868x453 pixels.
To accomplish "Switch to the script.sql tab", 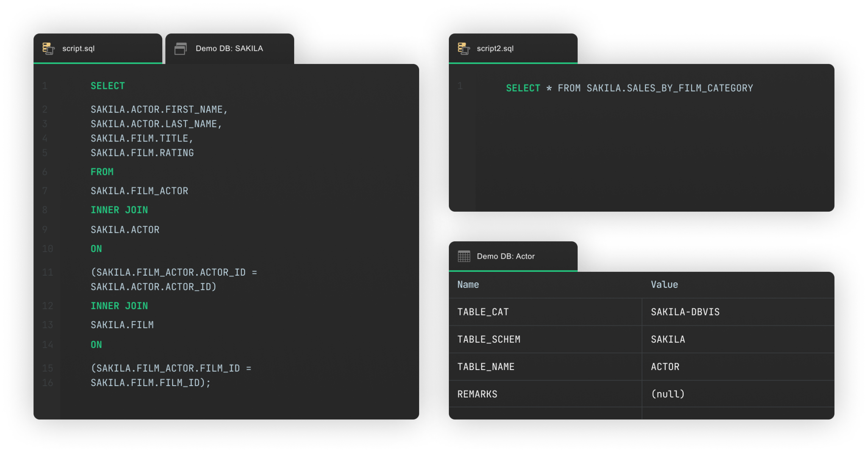I will (x=97, y=48).
